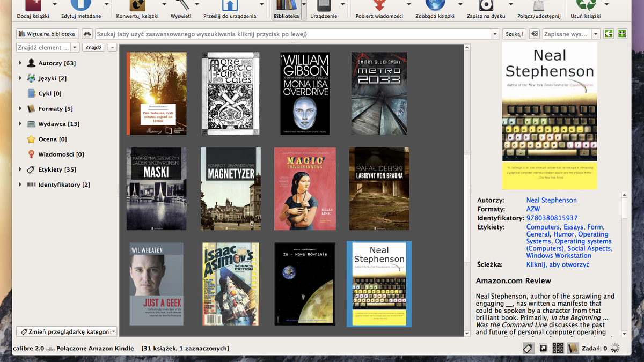This screenshot has height=362, width=644.
Task: Click Kliknij, aby otworzyć path link
Action: [558, 264]
